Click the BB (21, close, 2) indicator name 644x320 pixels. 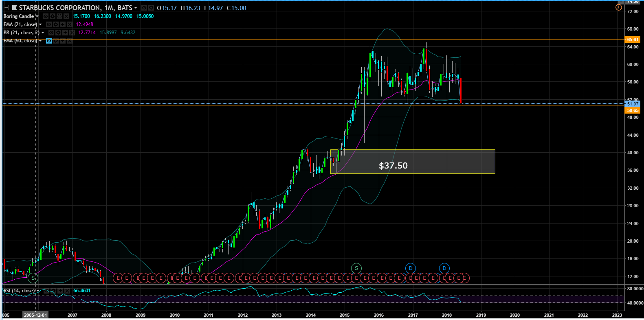(x=22, y=33)
